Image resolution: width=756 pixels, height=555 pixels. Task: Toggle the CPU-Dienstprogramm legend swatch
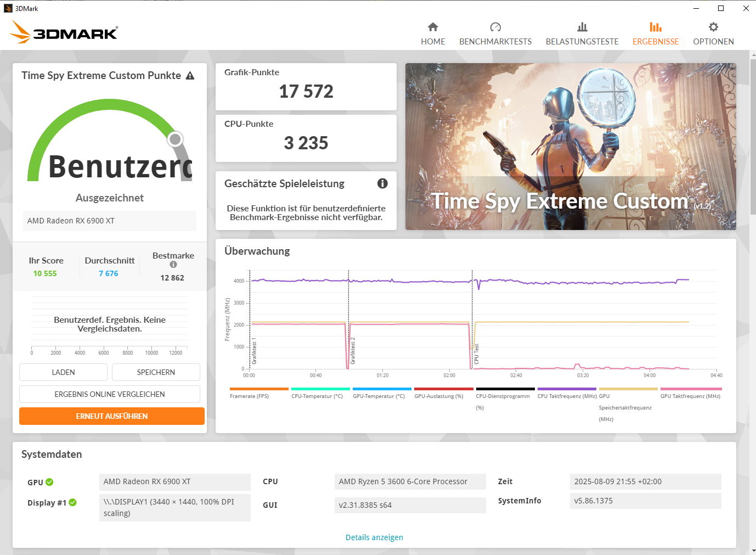pos(505,389)
